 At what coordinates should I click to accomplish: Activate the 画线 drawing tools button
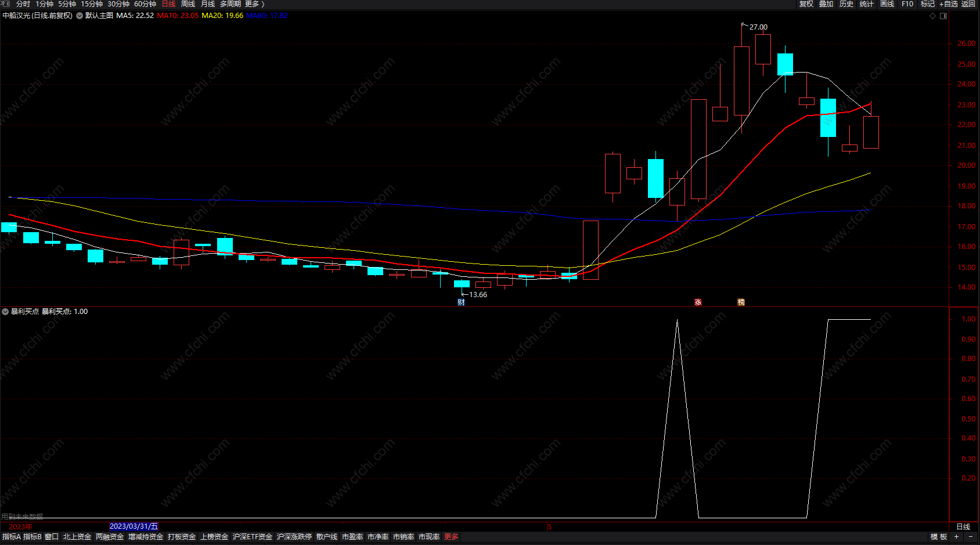tap(887, 4)
